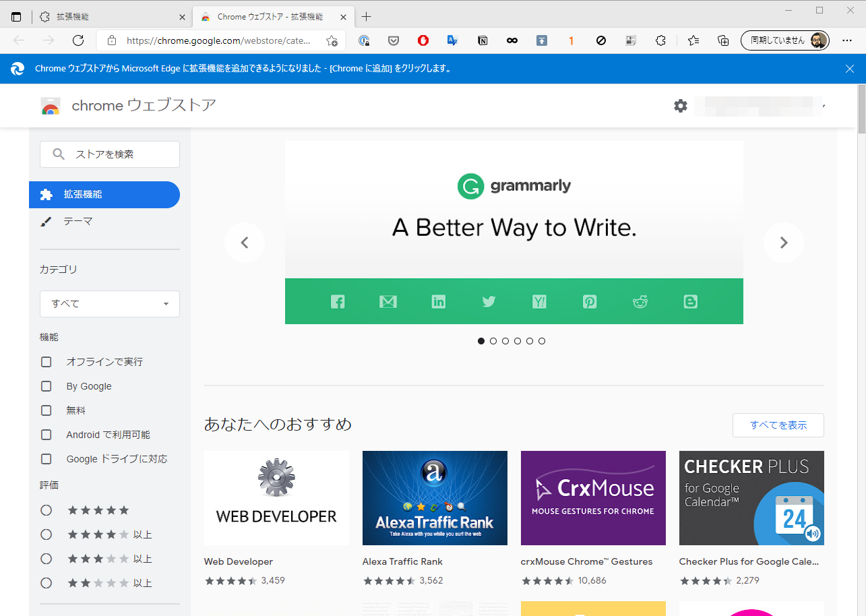The image size is (866, 616).
Task: Click the crxMouse Chrome™ Gestures title link
Action: [x=587, y=561]
